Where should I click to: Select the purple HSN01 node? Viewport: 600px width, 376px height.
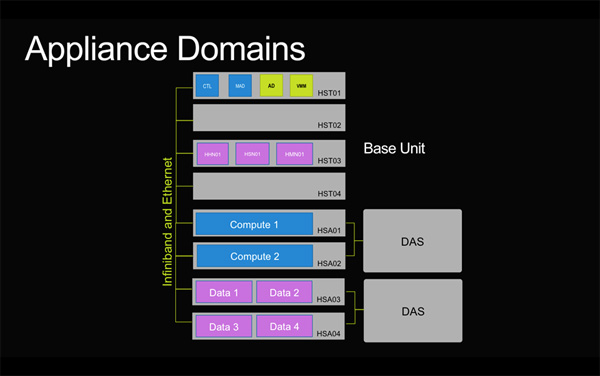tap(252, 154)
